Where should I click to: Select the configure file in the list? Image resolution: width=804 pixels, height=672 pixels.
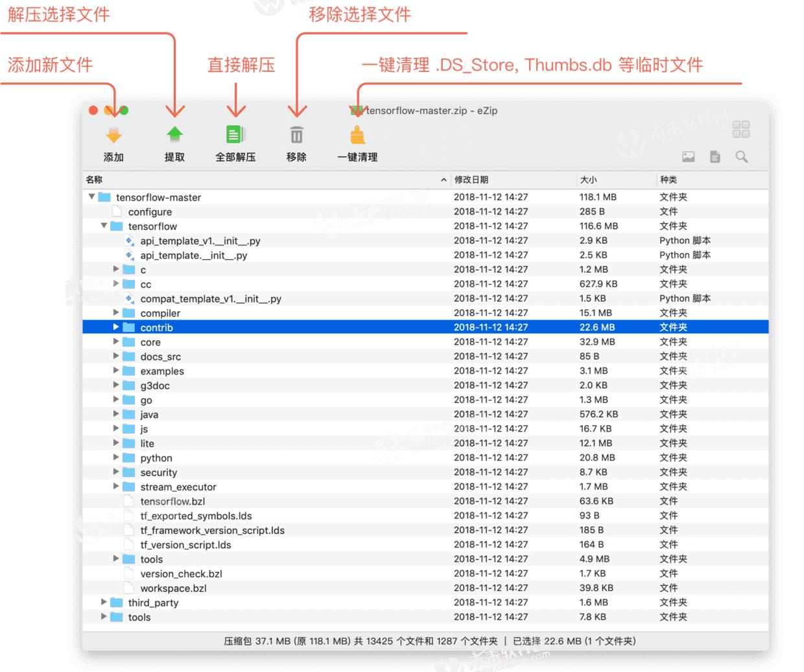point(150,211)
